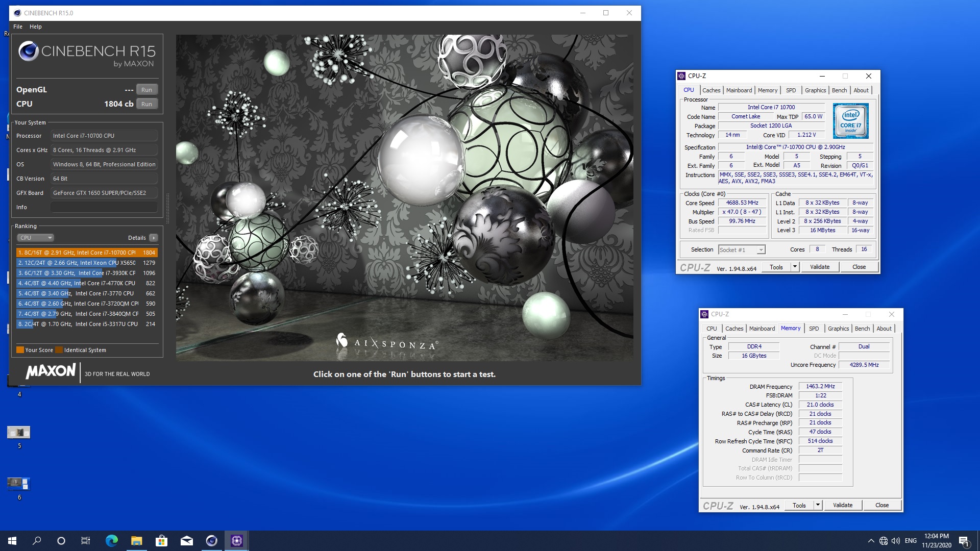Screen dimensions: 980x551
Task: Click the Cinebench R15 logo icon
Action: (28, 51)
